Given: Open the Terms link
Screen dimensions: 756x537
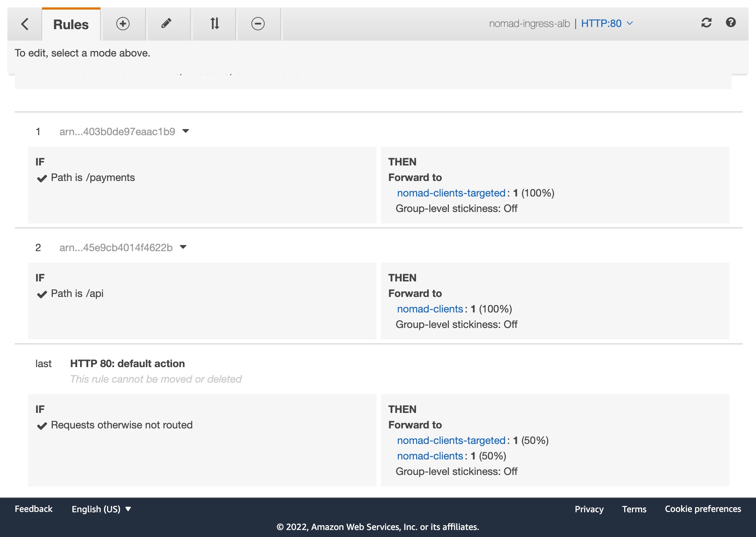Looking at the screenshot, I should point(634,509).
